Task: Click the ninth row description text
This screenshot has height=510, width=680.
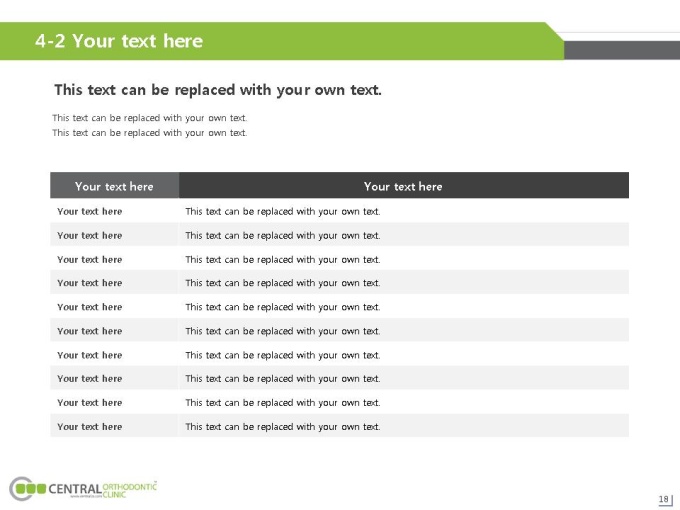Action: pos(283,403)
